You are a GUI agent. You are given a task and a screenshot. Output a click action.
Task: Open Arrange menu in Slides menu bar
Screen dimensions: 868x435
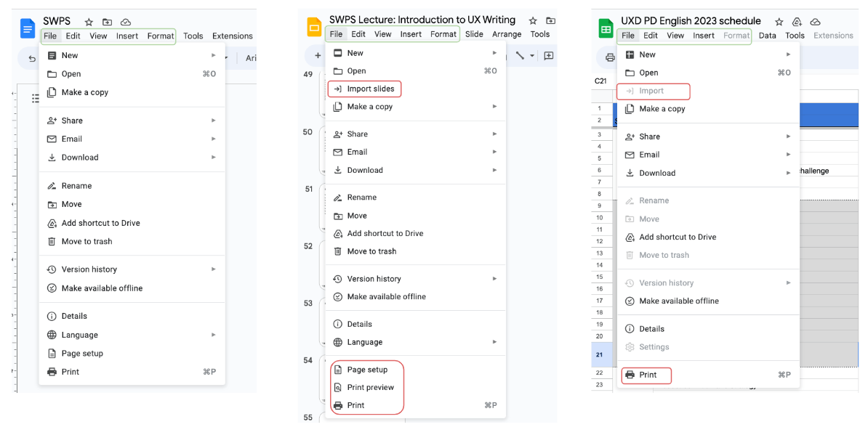tap(507, 33)
